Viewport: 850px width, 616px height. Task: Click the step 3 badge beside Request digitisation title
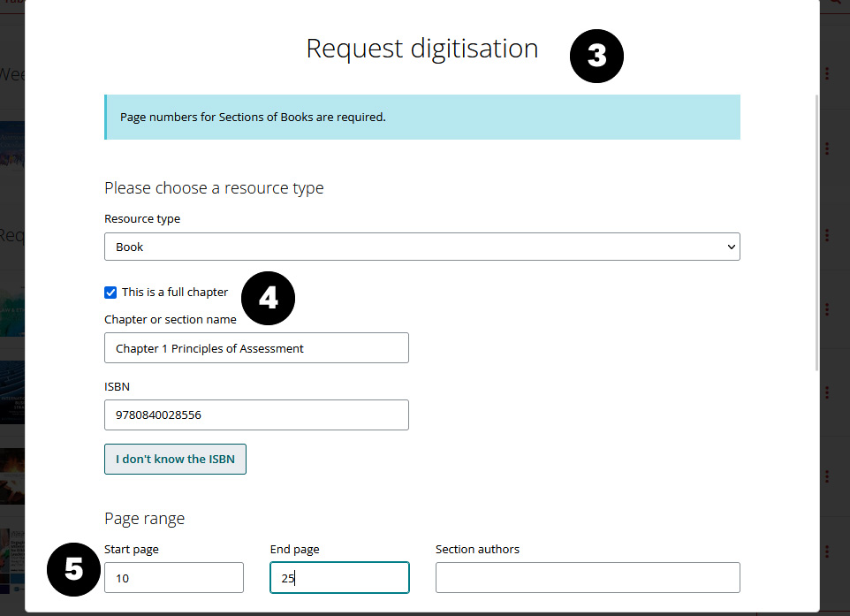point(596,55)
